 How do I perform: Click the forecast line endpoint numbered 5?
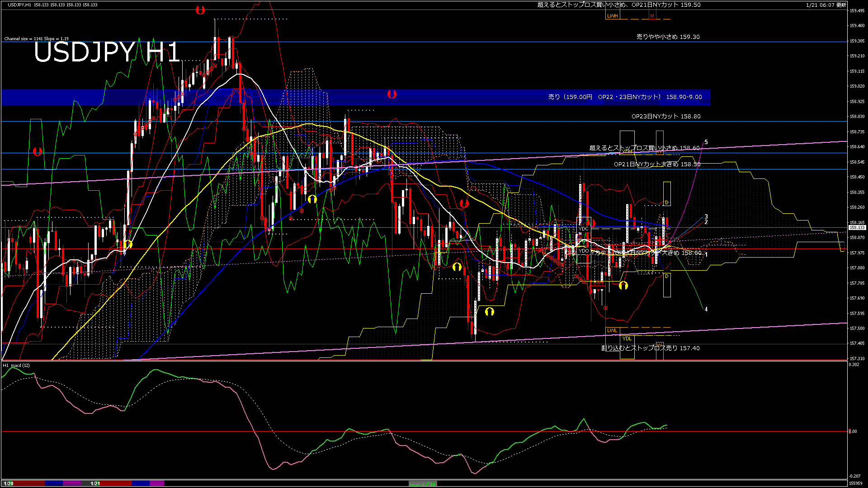(706, 142)
